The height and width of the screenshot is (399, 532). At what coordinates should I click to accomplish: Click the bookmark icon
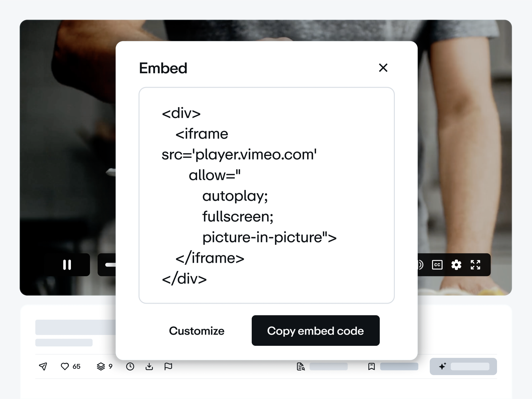[371, 367]
